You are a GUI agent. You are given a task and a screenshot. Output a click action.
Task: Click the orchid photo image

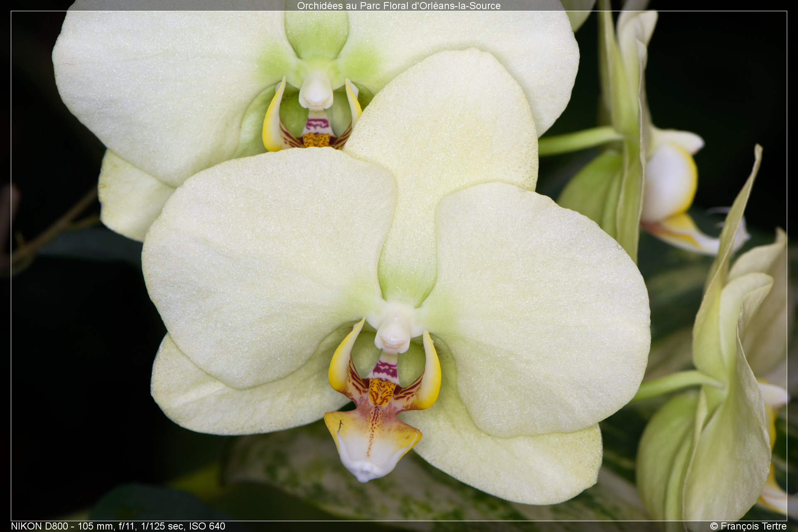pos(399,266)
